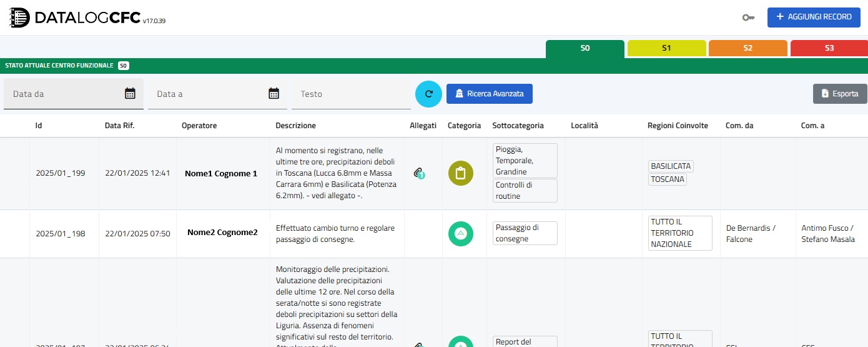Open Ricerca Avanzata search

point(489,94)
